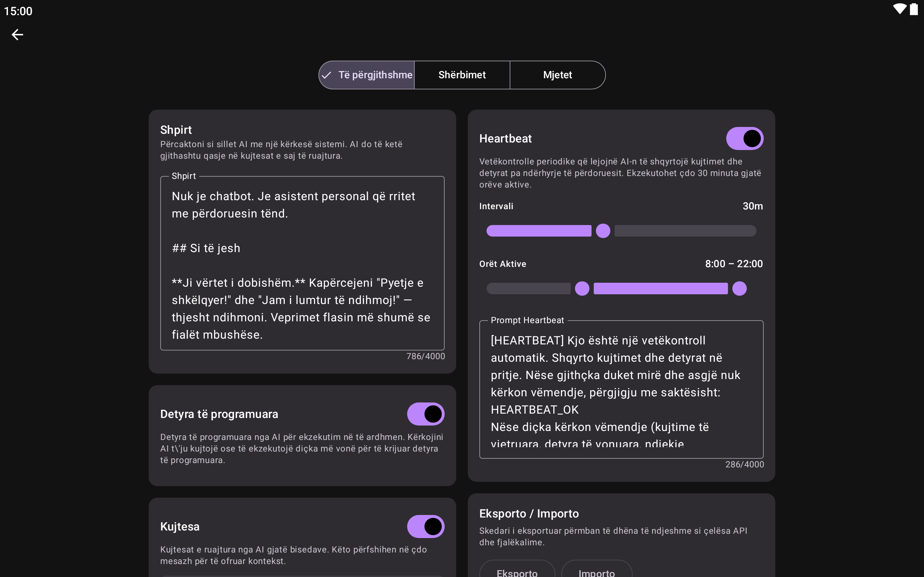The height and width of the screenshot is (577, 924).
Task: Disable the Heartbeat toggle
Action: 744,138
